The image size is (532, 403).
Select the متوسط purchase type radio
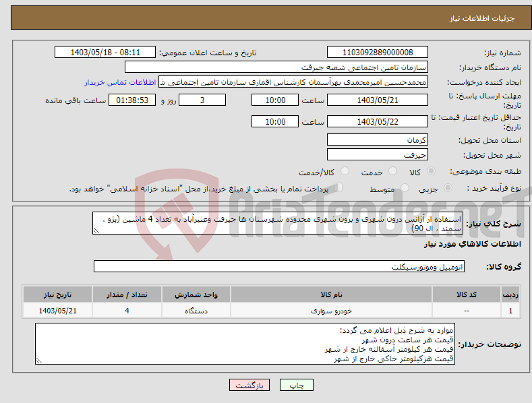tap(405, 187)
